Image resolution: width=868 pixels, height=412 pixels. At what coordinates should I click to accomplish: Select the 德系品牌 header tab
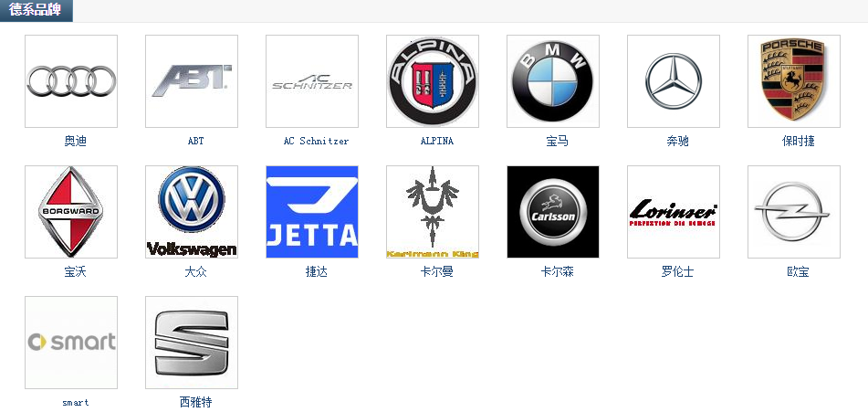coord(37,10)
